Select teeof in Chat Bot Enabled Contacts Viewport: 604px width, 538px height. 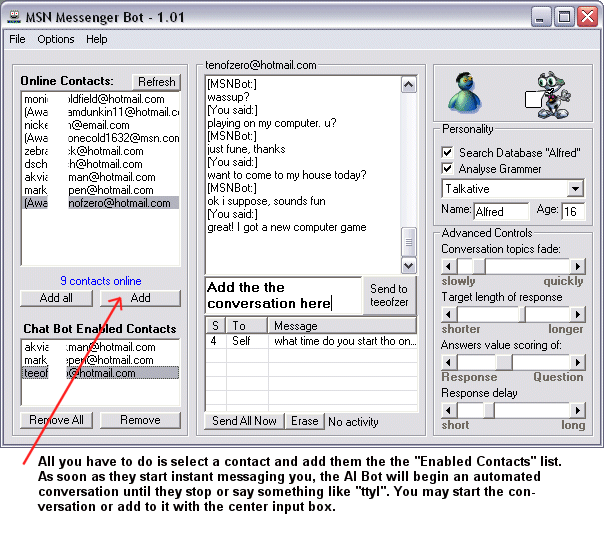pyautogui.click(x=101, y=373)
